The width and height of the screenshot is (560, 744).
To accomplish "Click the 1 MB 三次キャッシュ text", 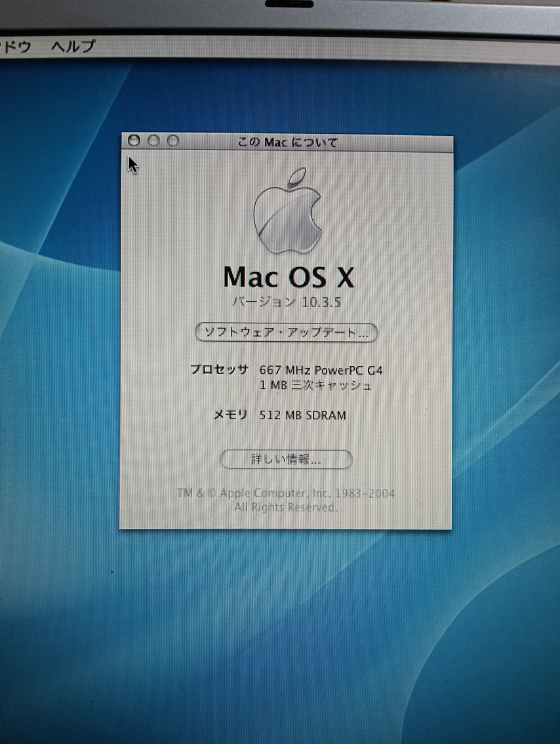I will pos(315,385).
